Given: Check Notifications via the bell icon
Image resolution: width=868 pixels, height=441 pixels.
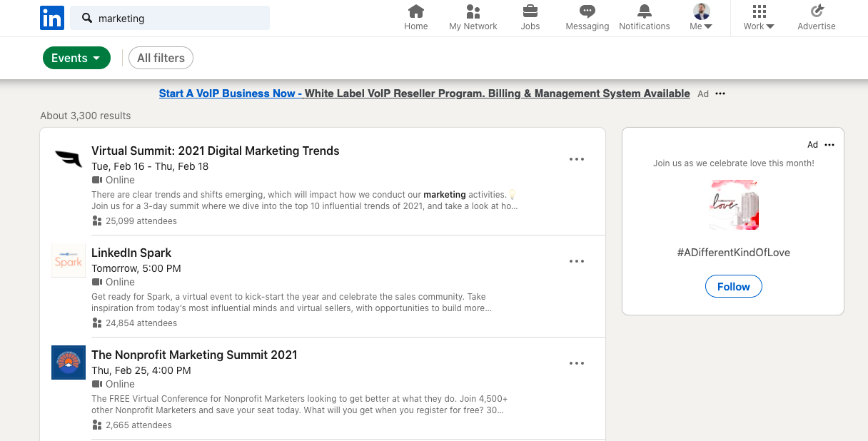Looking at the screenshot, I should tap(644, 11).
